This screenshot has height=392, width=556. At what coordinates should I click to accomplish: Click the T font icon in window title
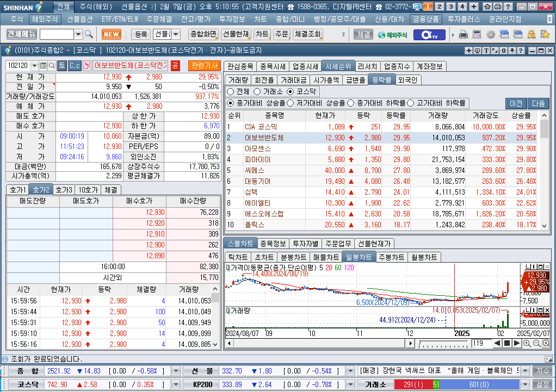pos(486,51)
